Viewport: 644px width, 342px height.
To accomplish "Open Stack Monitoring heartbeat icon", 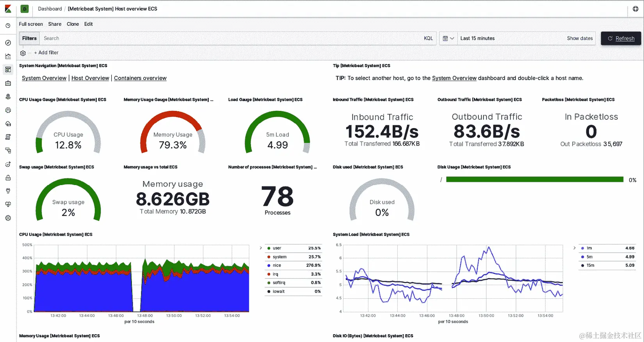I will click(8, 204).
